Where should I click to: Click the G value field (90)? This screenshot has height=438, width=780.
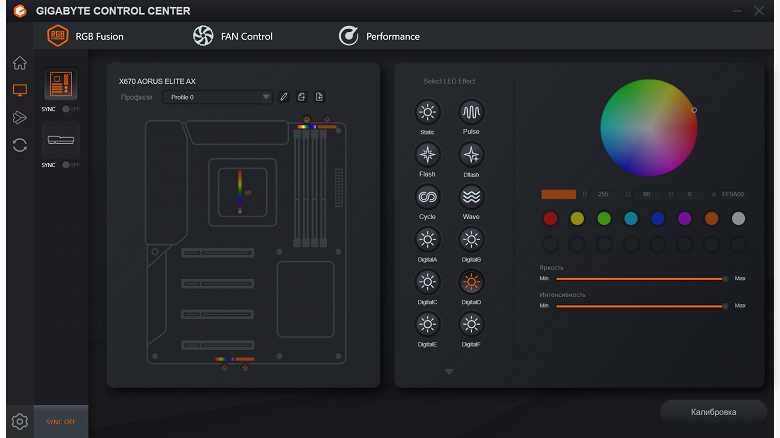tap(646, 194)
